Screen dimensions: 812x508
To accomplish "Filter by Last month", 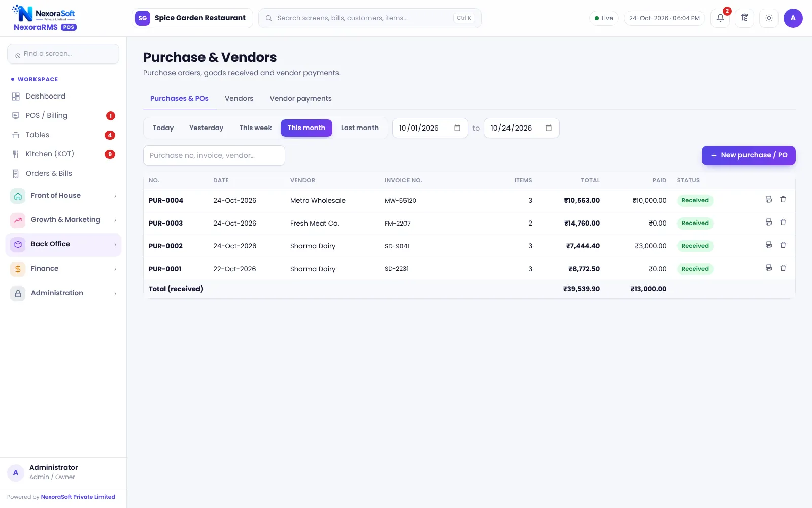I will pos(359,128).
